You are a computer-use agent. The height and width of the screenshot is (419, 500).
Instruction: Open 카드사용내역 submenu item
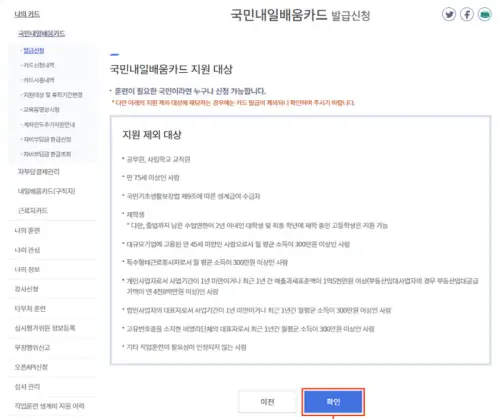(38, 80)
